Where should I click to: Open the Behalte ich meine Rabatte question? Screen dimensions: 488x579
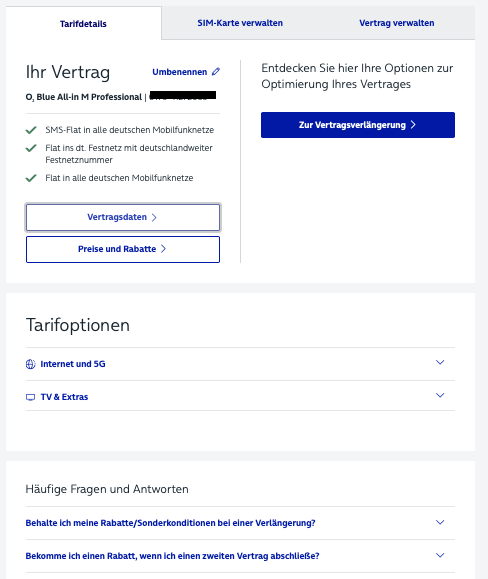[x=171, y=523]
